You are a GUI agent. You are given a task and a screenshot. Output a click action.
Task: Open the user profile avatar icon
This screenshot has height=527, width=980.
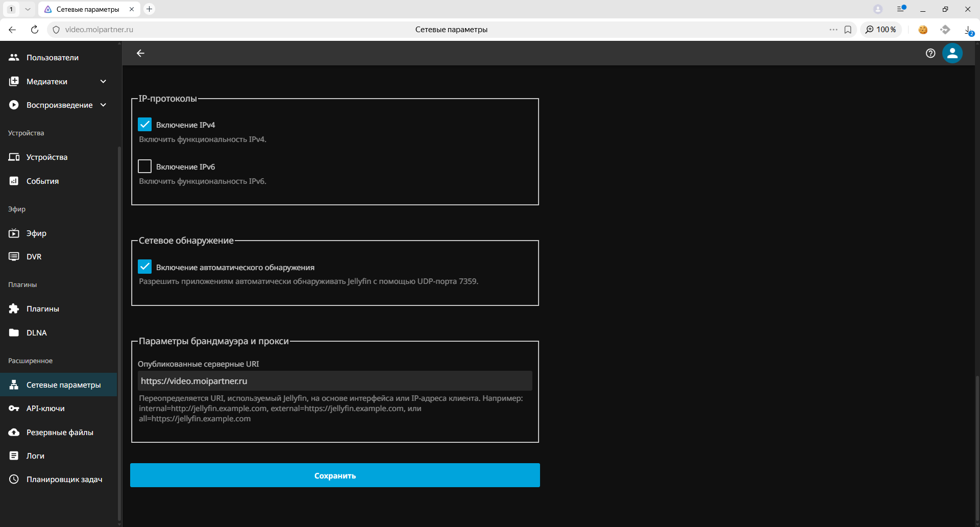pyautogui.click(x=952, y=53)
